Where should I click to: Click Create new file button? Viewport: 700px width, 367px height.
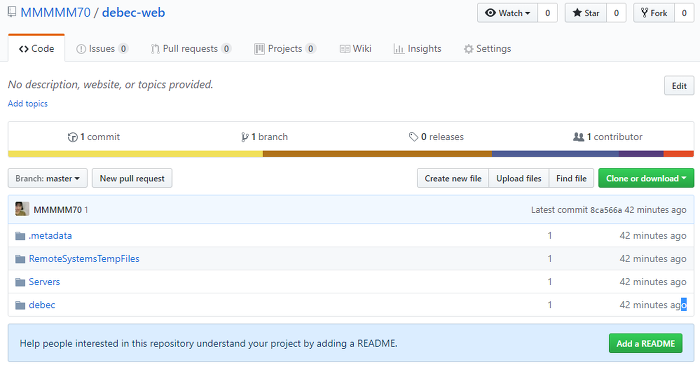tap(453, 178)
